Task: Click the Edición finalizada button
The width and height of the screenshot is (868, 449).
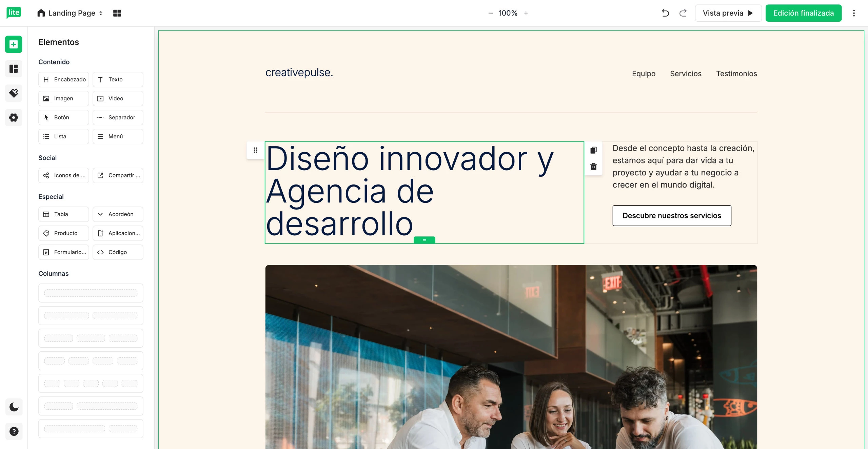Action: [x=803, y=13]
